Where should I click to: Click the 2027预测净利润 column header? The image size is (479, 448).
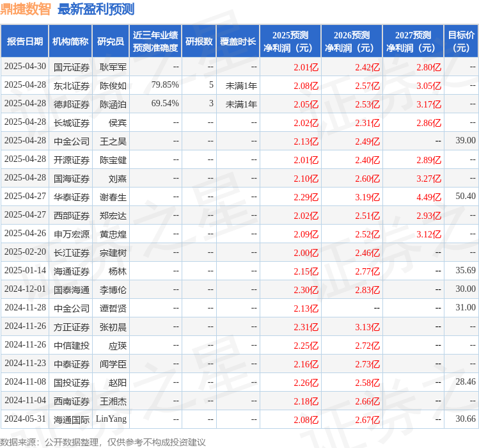point(413,42)
